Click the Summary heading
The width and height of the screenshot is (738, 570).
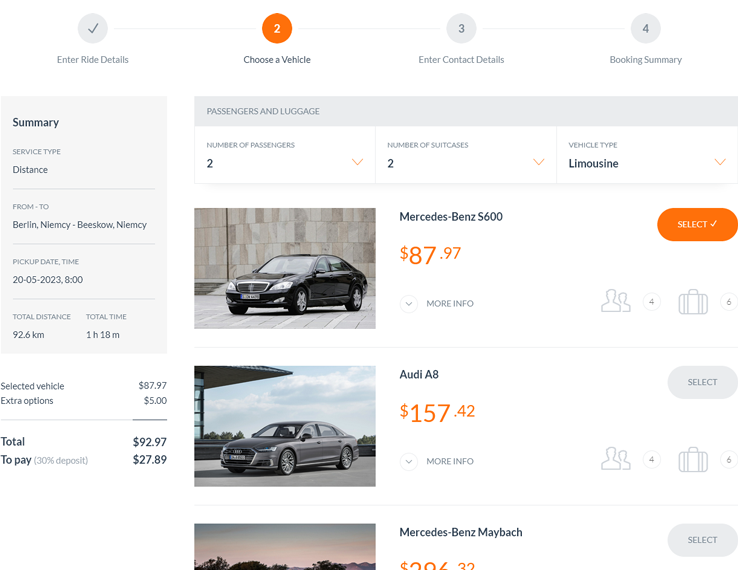[36, 122]
